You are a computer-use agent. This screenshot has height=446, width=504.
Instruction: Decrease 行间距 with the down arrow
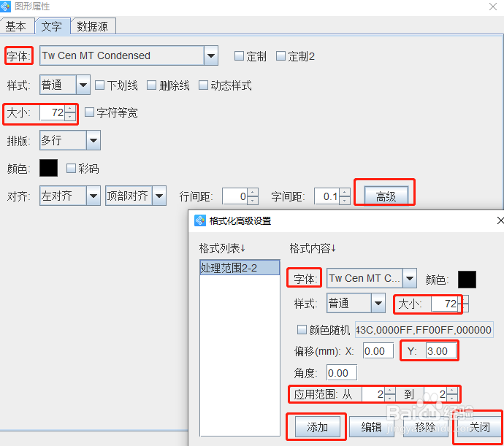point(253,200)
